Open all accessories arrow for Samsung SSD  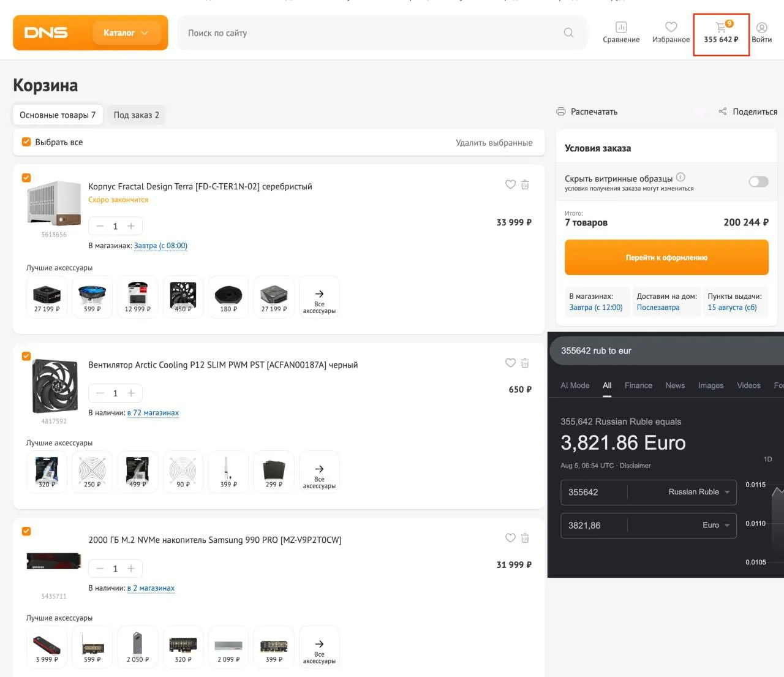point(319,648)
